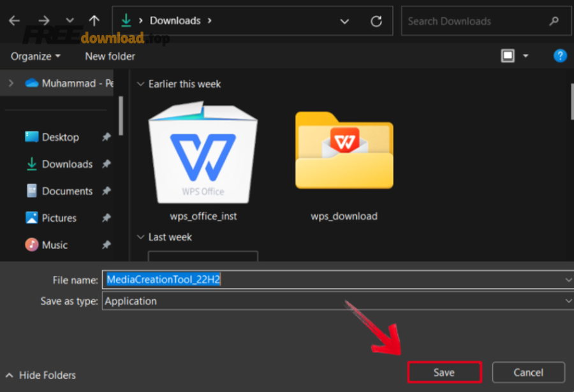Click the Save button
The height and width of the screenshot is (392, 574).
pyautogui.click(x=445, y=373)
